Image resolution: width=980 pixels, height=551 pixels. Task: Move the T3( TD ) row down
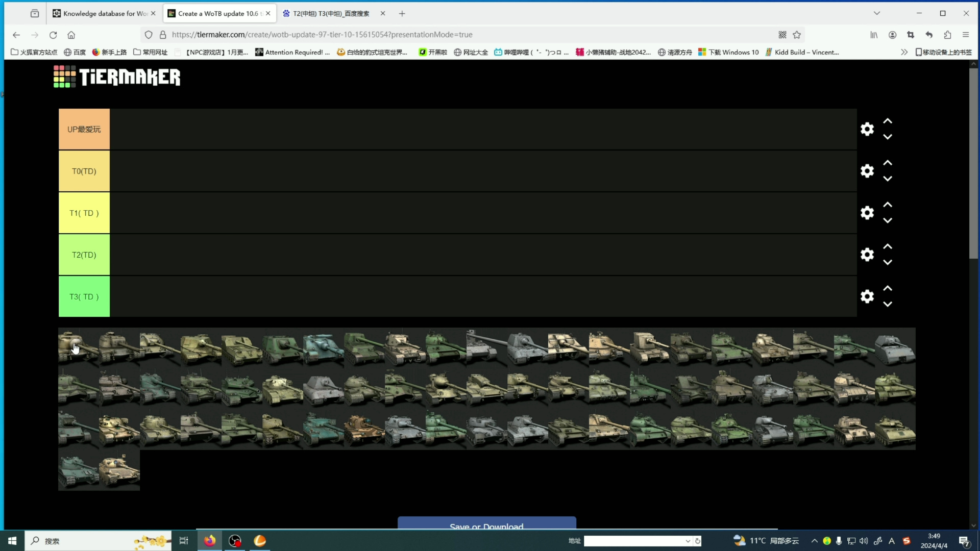coord(888,304)
